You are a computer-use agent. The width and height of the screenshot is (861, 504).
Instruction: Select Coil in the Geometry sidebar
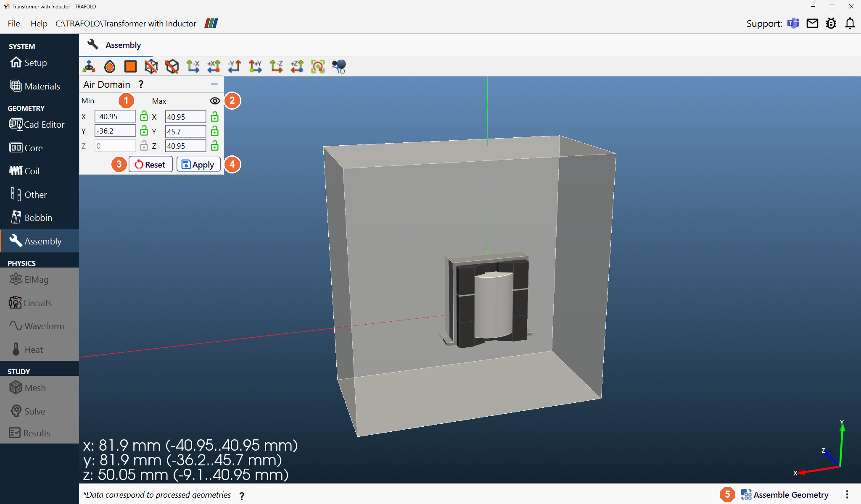point(40,171)
